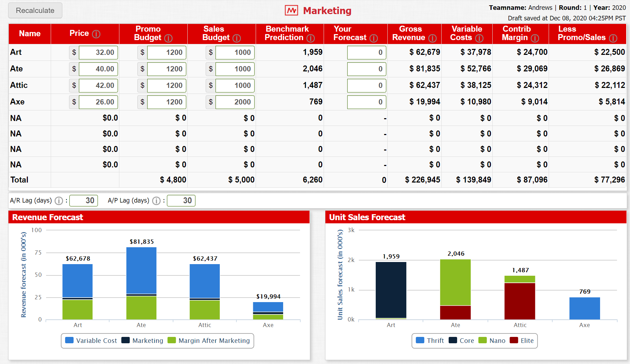This screenshot has width=630, height=364.
Task: Open the Gross Revenue info icon
Action: [432, 38]
